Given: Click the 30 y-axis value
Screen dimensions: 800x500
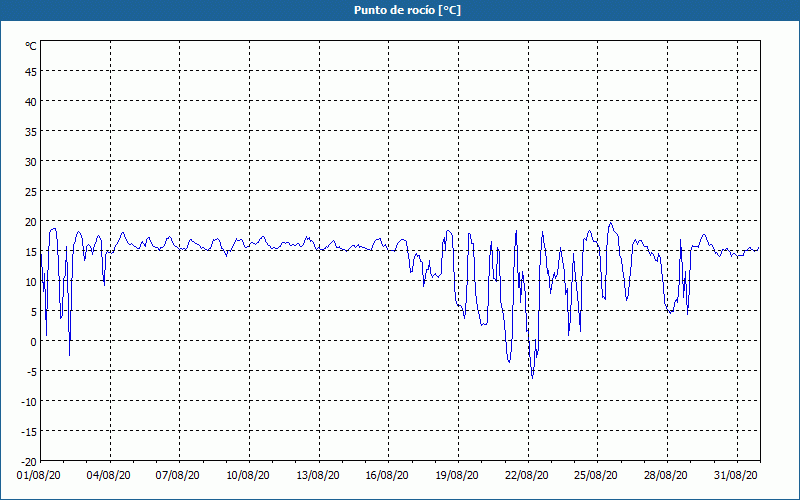Looking at the screenshot, I should point(31,162).
